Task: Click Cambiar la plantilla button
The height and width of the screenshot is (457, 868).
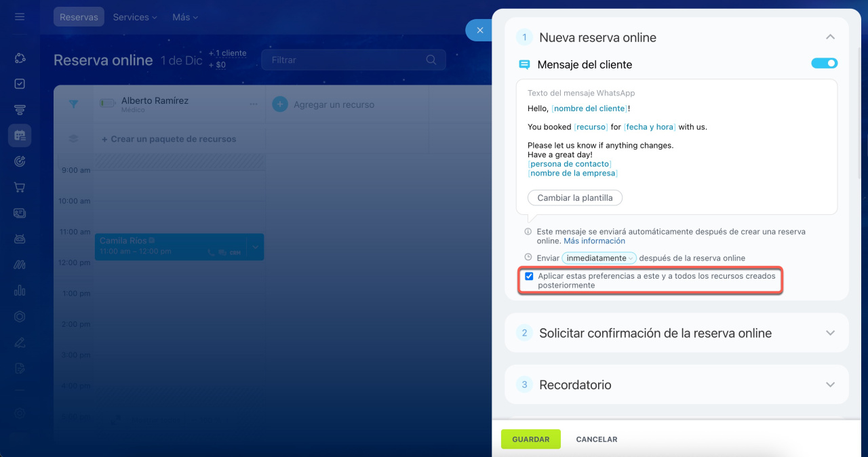Action: point(575,198)
